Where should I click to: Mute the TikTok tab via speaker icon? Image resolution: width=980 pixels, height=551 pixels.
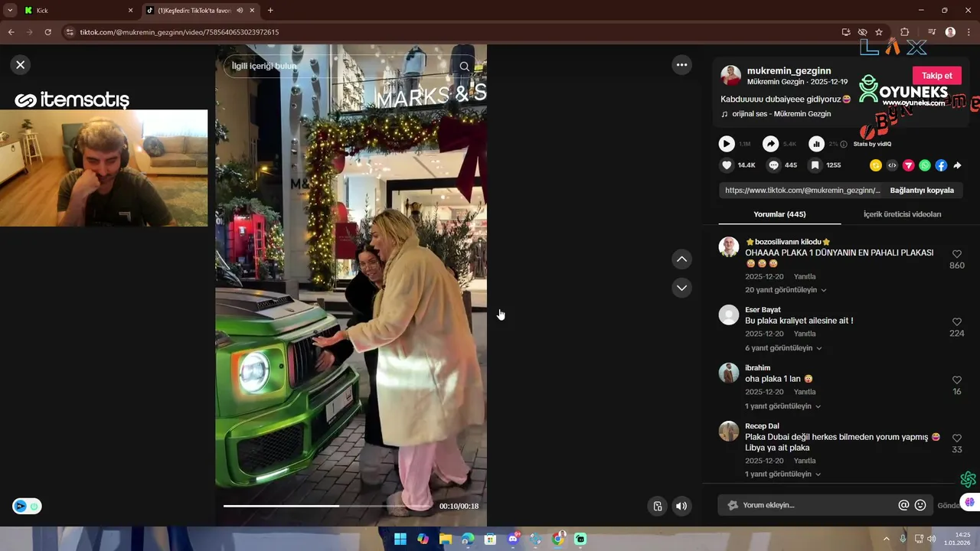pyautogui.click(x=240, y=11)
